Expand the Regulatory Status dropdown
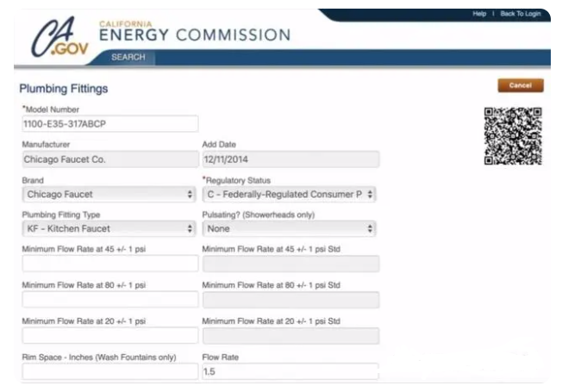562x392 pixels. pyautogui.click(x=289, y=194)
